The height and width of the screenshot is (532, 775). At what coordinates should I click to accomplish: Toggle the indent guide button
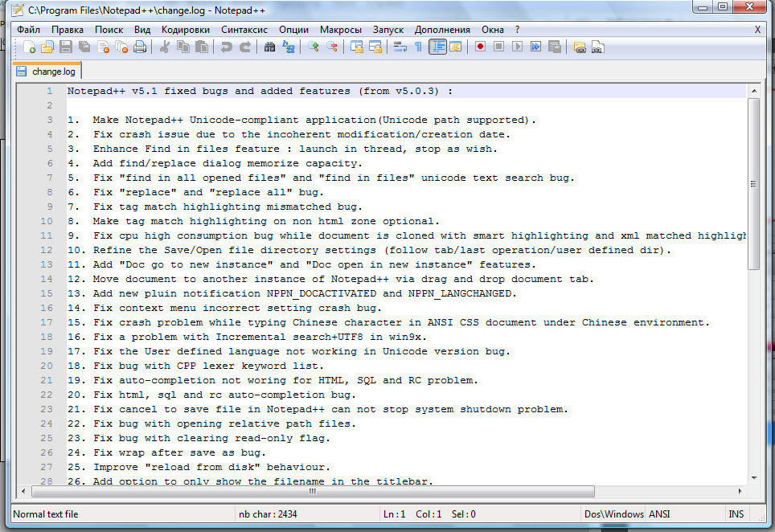pos(437,47)
